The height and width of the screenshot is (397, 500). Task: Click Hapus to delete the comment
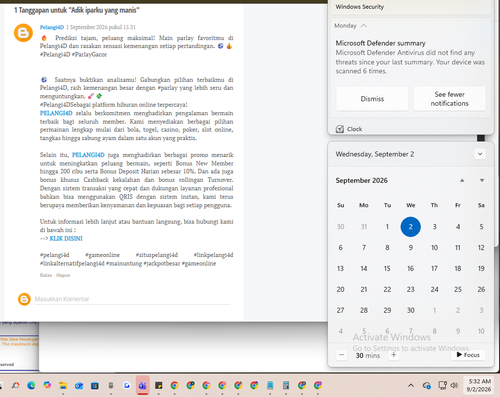coord(63,275)
